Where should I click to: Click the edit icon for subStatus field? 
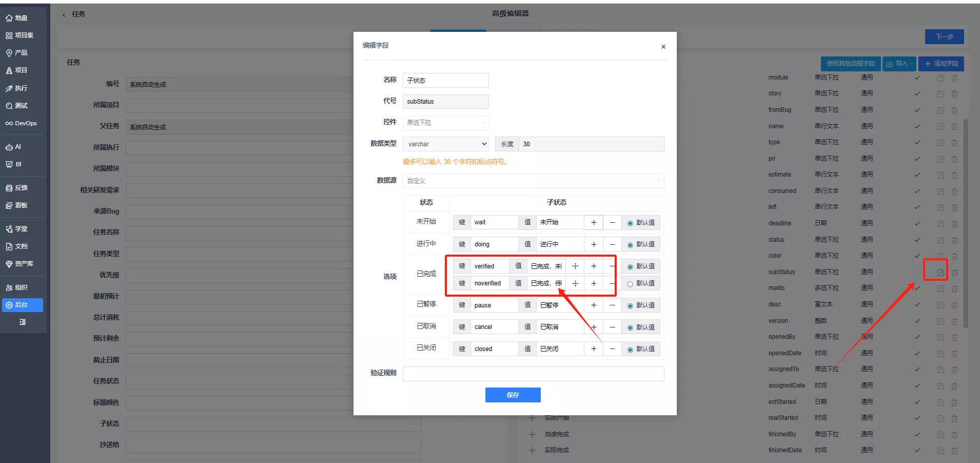(x=940, y=273)
